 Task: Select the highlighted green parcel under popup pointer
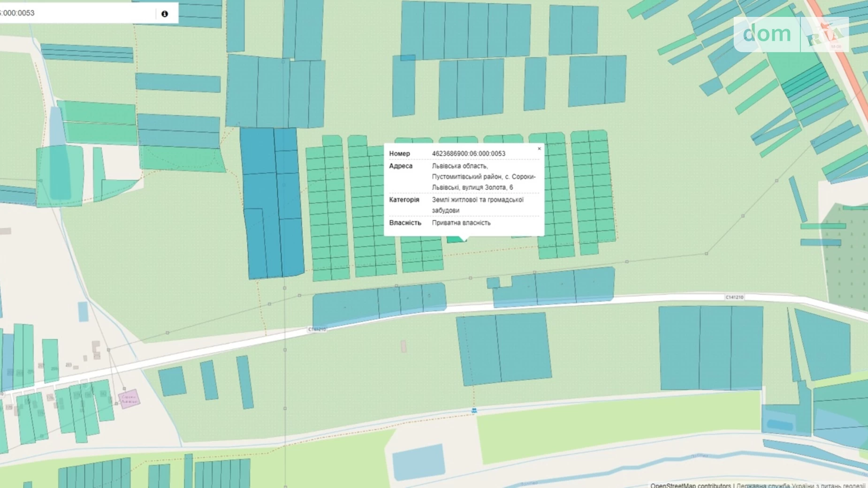point(454,240)
